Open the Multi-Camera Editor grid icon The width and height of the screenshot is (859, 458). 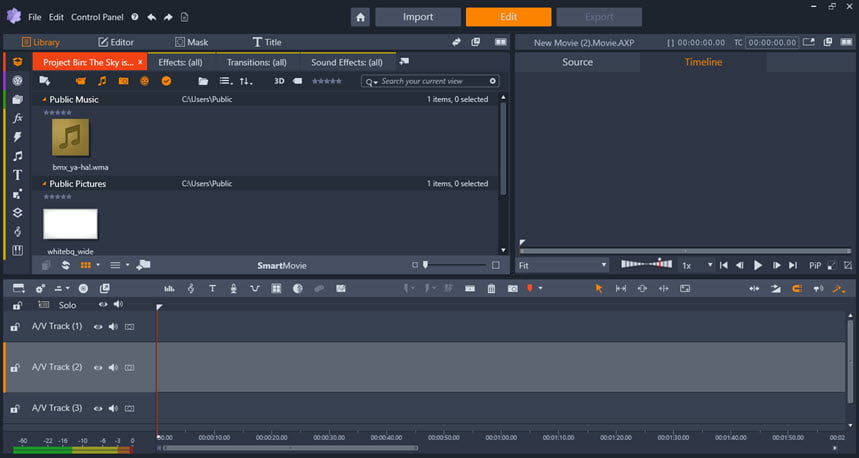tap(276, 289)
